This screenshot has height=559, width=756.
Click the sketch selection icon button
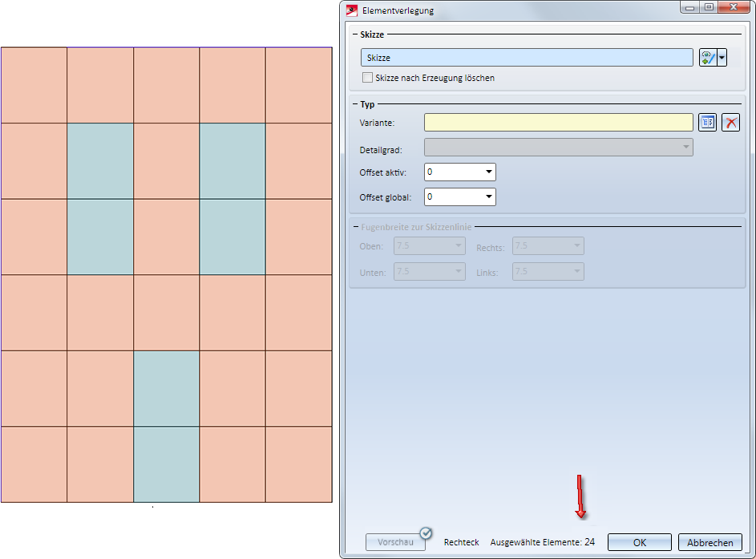(708, 58)
